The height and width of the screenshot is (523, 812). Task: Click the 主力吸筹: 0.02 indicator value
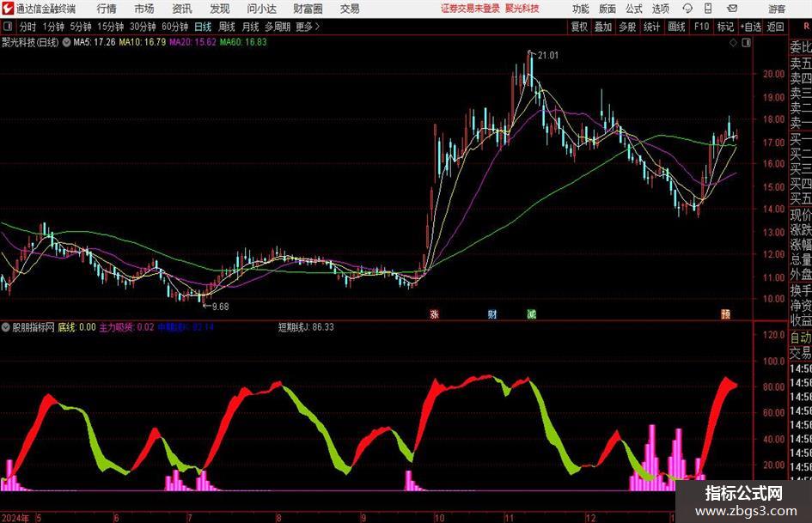point(126,327)
